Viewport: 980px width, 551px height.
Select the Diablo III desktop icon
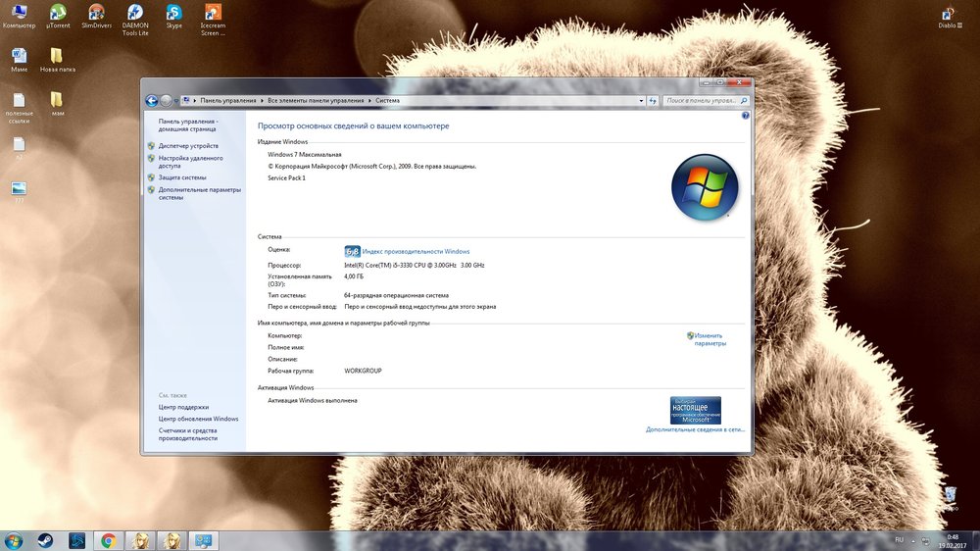[x=949, y=16]
